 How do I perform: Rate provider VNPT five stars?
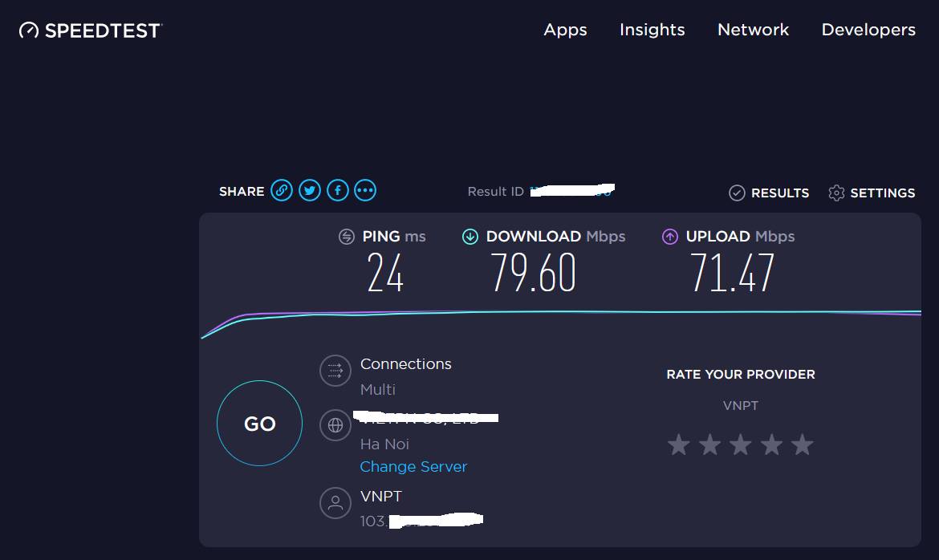(x=803, y=444)
